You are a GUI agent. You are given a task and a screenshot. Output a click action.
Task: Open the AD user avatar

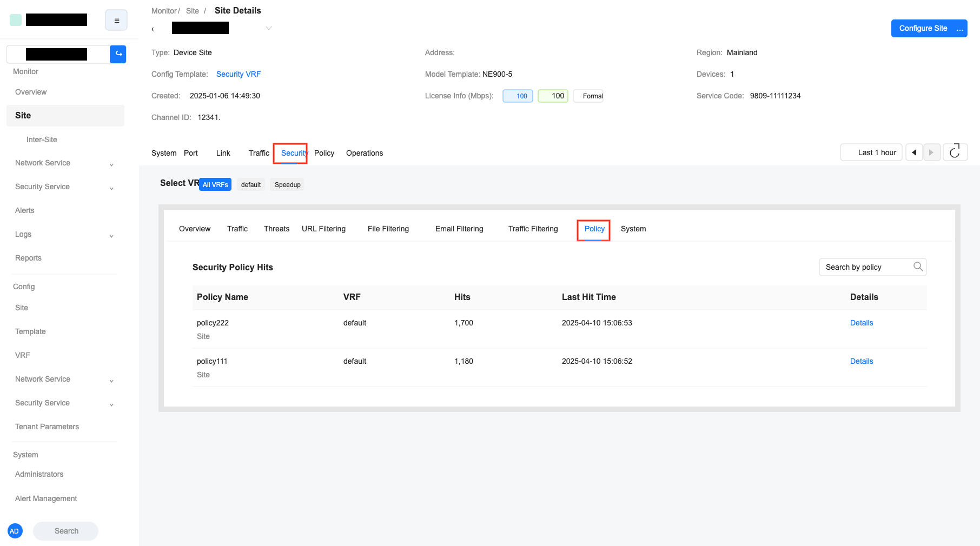tap(15, 531)
